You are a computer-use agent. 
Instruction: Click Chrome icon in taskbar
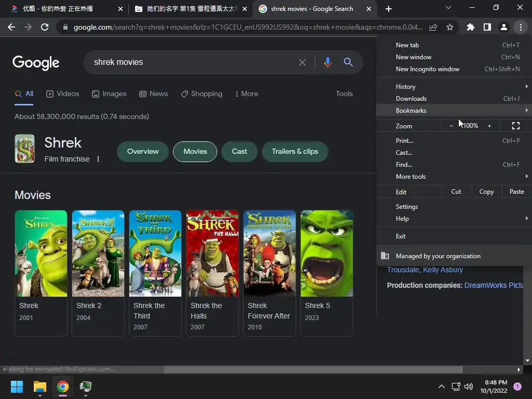coord(63,387)
